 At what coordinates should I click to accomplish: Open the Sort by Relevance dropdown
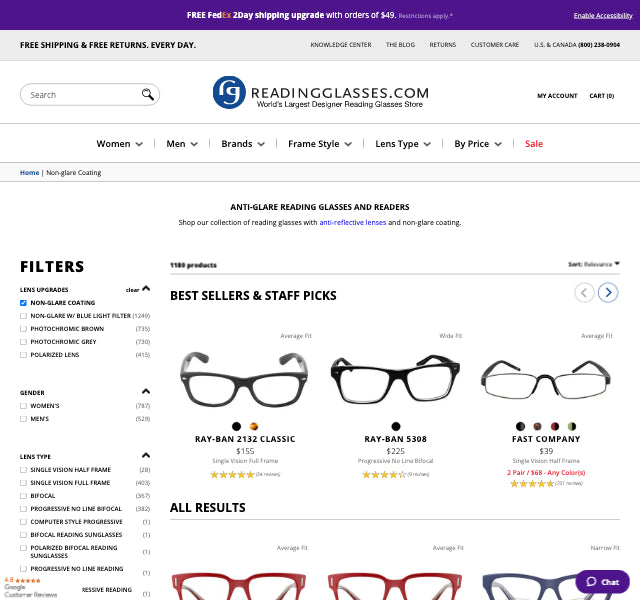pyautogui.click(x=594, y=264)
